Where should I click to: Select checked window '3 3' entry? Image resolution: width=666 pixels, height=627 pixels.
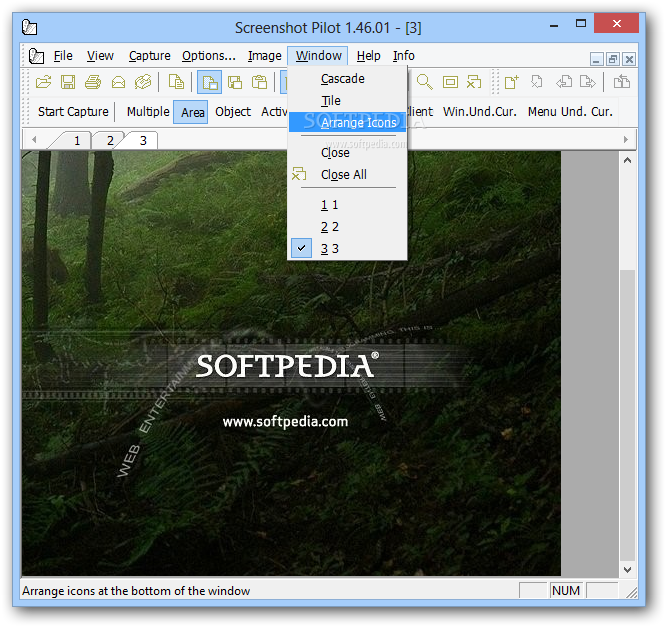(347, 249)
